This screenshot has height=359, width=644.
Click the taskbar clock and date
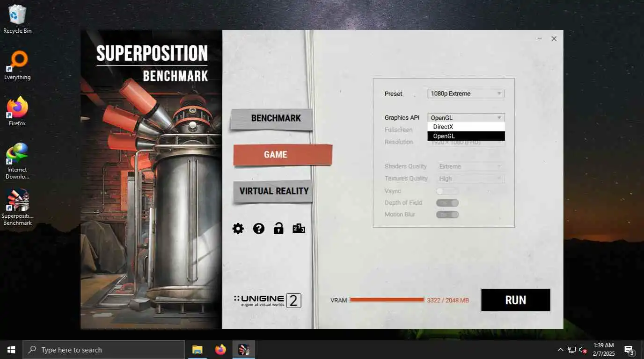point(603,350)
